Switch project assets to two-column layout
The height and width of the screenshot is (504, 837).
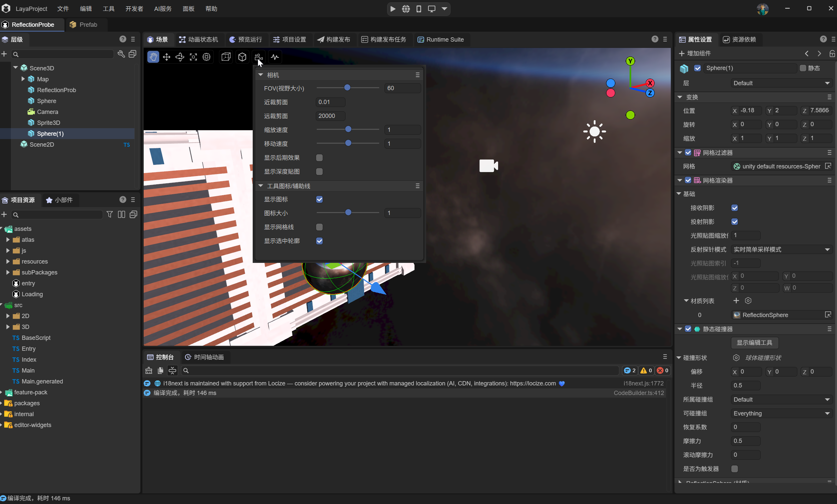122,214
